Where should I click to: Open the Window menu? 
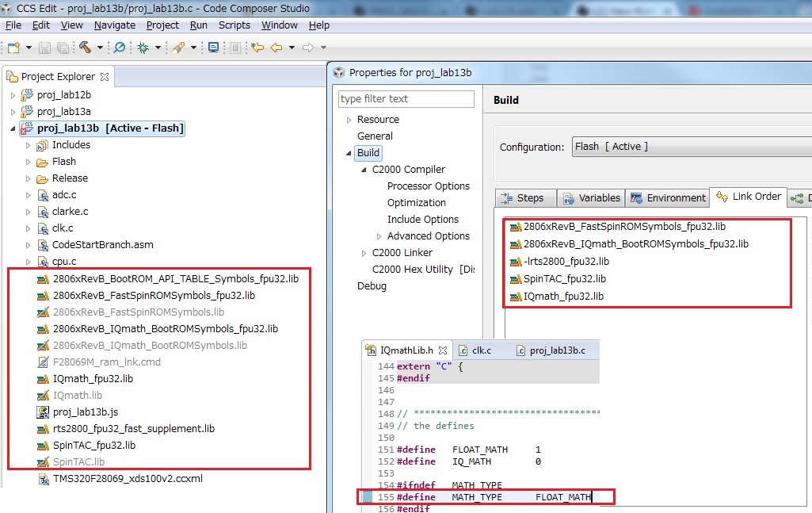pyautogui.click(x=279, y=25)
